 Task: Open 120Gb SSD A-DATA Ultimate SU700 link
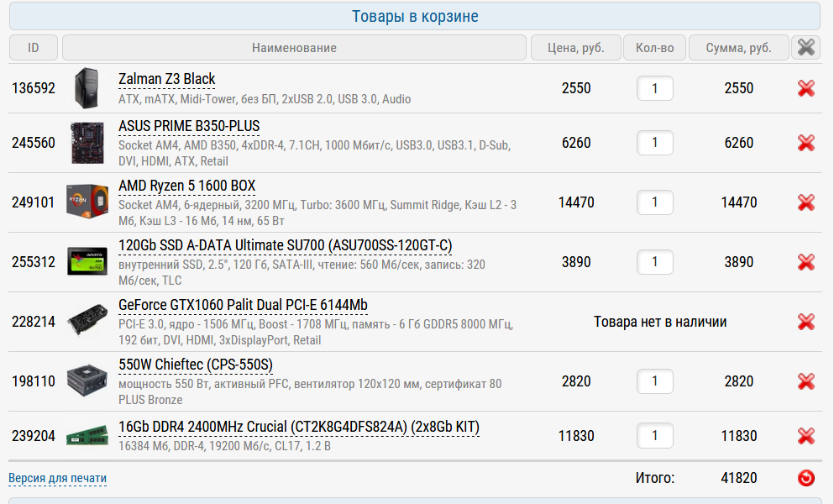pos(285,245)
